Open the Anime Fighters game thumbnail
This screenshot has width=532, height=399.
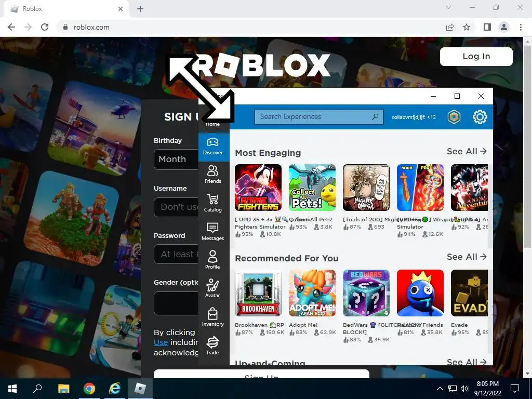[258, 188]
